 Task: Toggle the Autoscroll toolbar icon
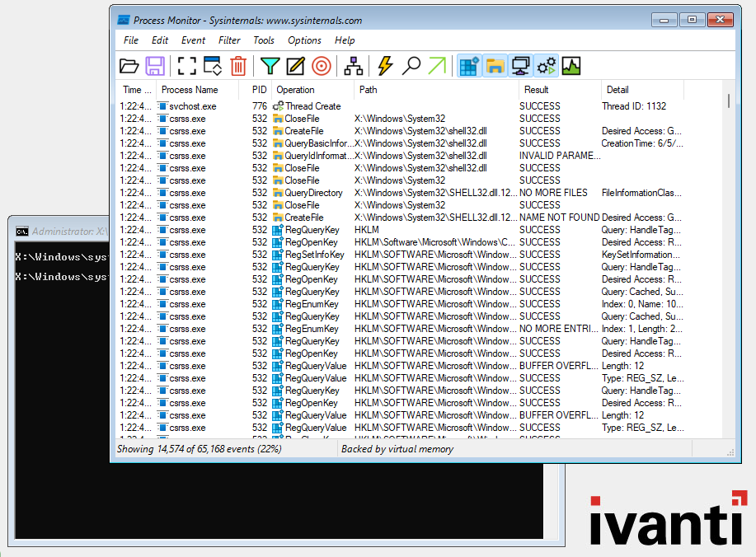[x=213, y=66]
